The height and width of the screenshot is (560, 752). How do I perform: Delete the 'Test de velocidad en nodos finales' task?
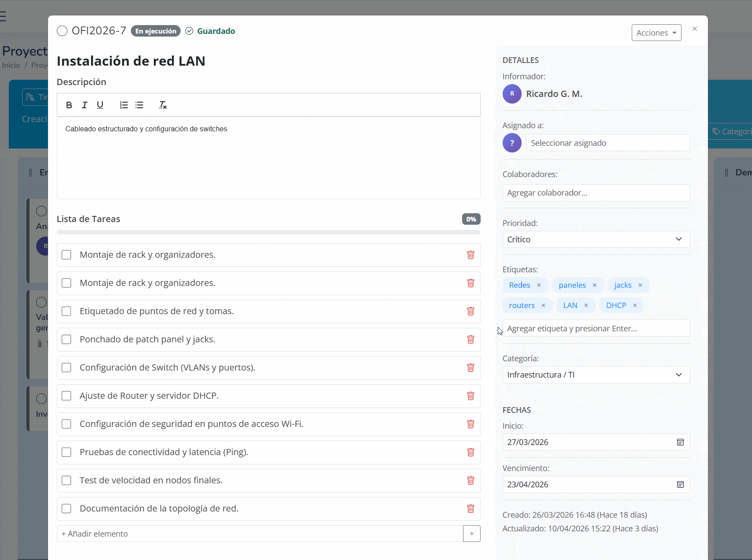point(470,480)
